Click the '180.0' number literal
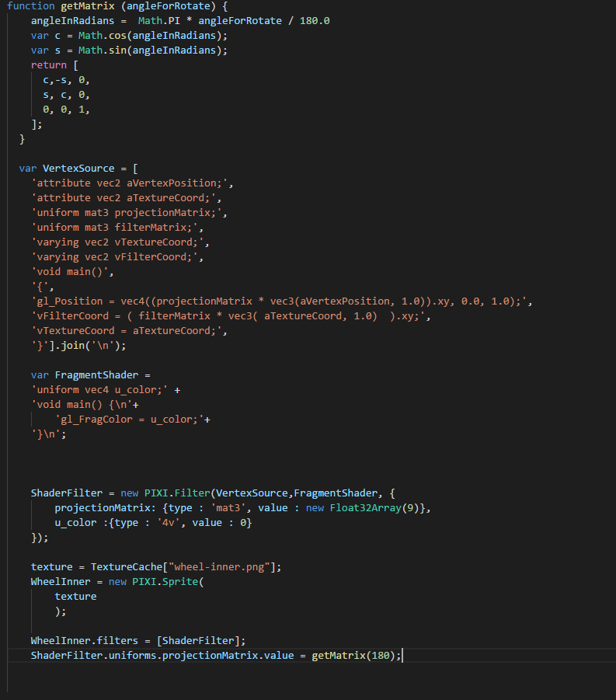This screenshot has width=616, height=700. [315, 21]
